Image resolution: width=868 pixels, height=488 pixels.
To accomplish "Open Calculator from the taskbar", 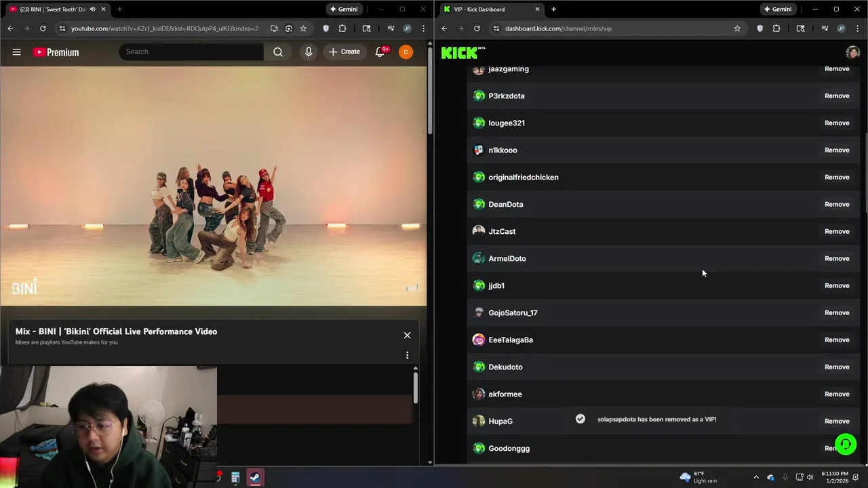I will [235, 477].
